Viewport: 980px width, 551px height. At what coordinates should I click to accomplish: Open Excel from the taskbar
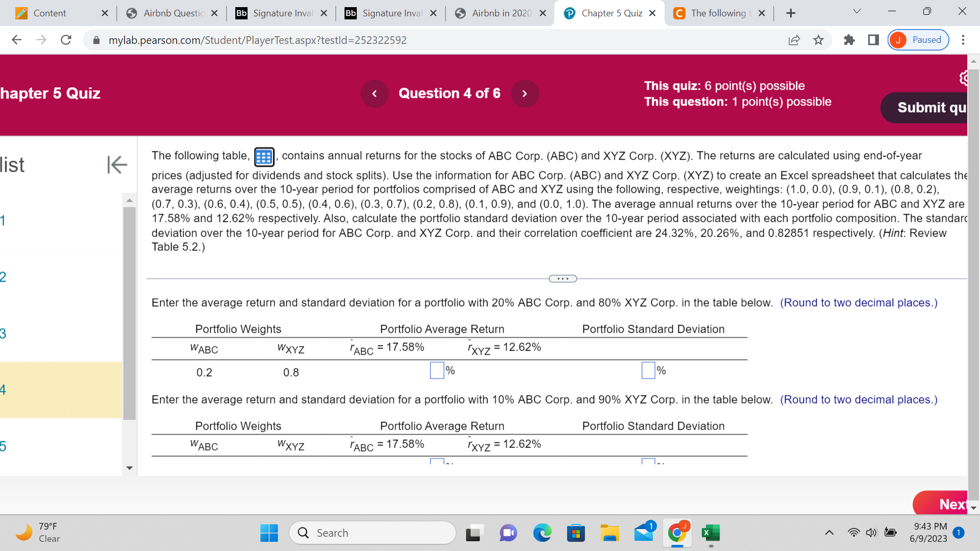tap(710, 533)
